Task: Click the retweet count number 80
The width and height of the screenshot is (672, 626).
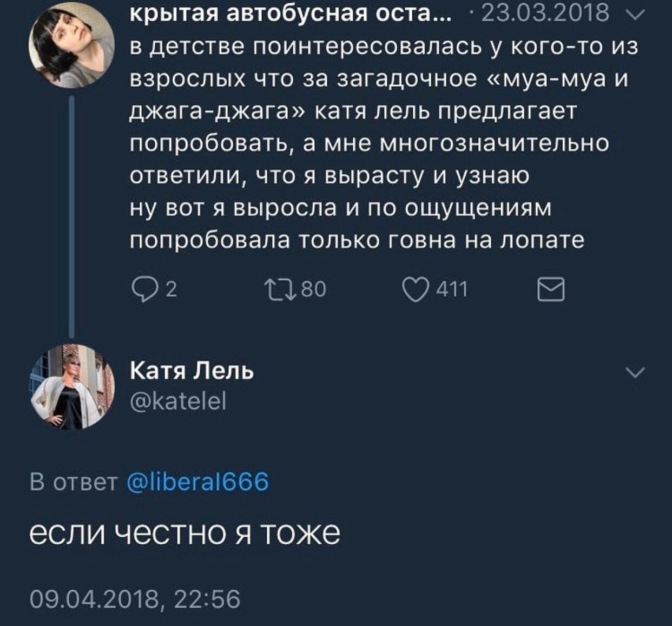Action: (x=313, y=291)
